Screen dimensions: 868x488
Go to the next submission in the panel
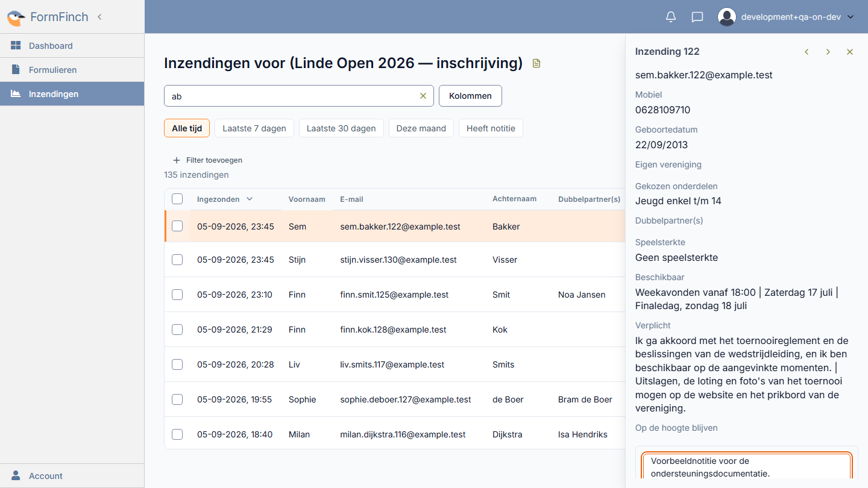coord(828,52)
